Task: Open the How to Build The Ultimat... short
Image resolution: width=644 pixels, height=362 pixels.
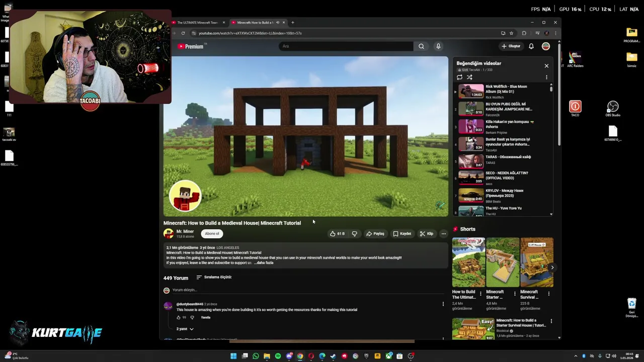Action: click(x=468, y=262)
